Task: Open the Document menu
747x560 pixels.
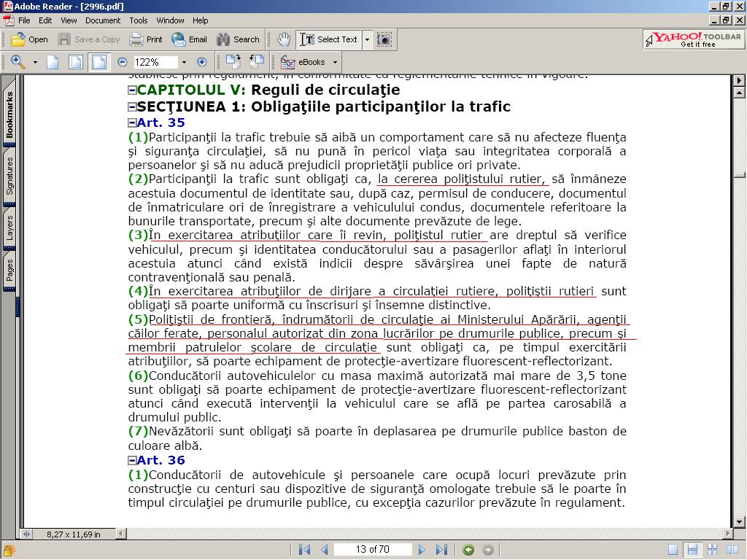Action: click(x=103, y=20)
